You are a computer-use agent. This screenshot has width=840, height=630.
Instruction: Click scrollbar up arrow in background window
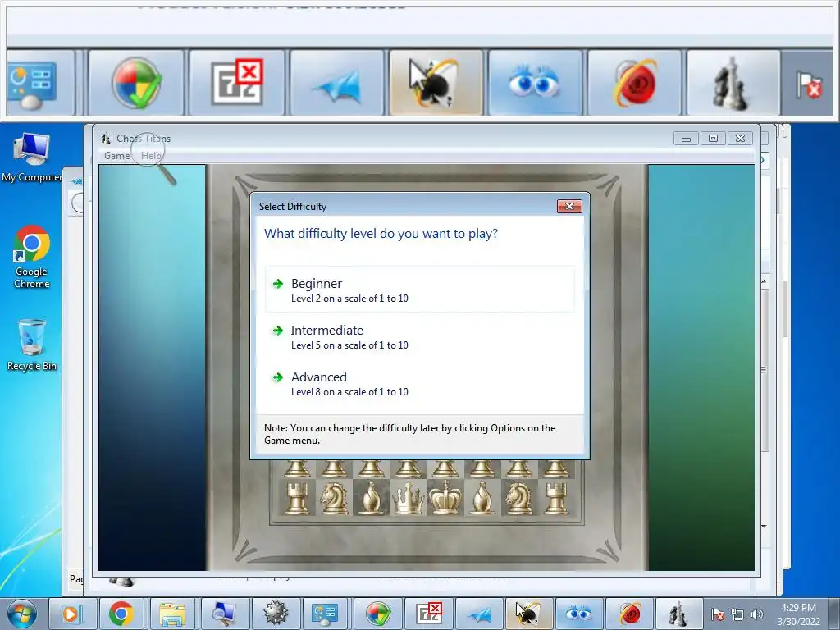[x=765, y=281]
